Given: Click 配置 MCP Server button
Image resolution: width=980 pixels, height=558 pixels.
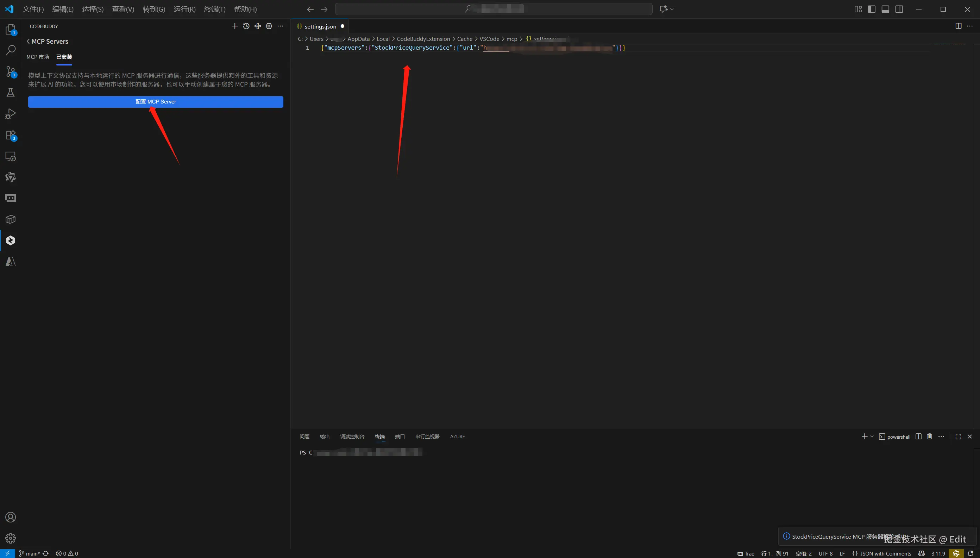Looking at the screenshot, I should (156, 101).
